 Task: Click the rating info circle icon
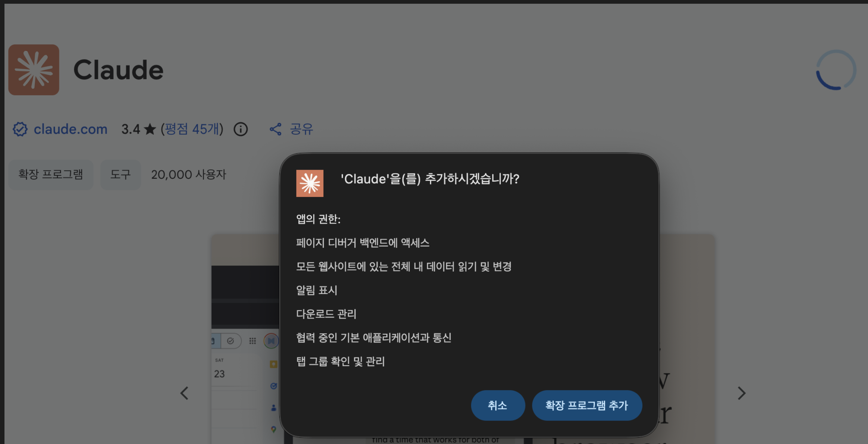(x=241, y=129)
